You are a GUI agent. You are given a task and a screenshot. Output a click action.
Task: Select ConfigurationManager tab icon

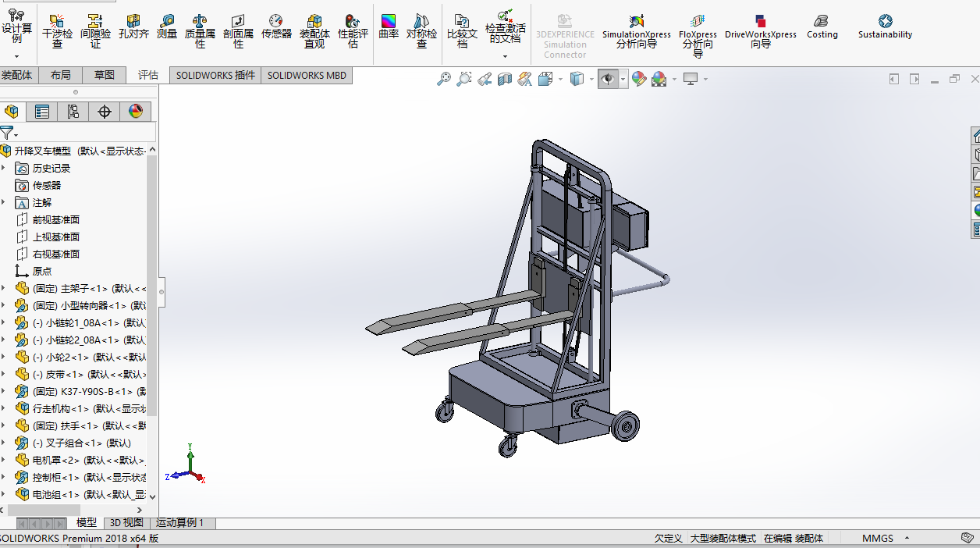pyautogui.click(x=73, y=112)
